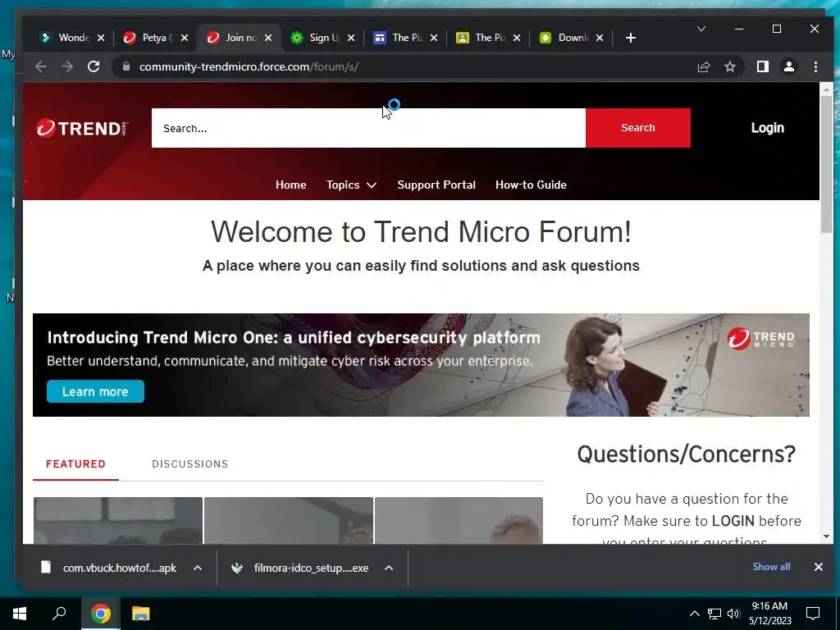Click the forward navigation arrow
Image resolution: width=840 pixels, height=630 pixels.
click(67, 66)
